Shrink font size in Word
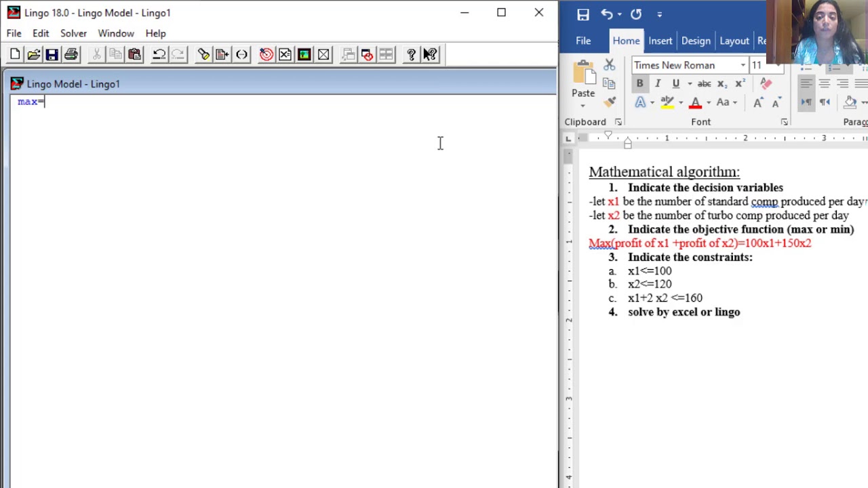Image resolution: width=868 pixels, height=488 pixels. [x=776, y=102]
